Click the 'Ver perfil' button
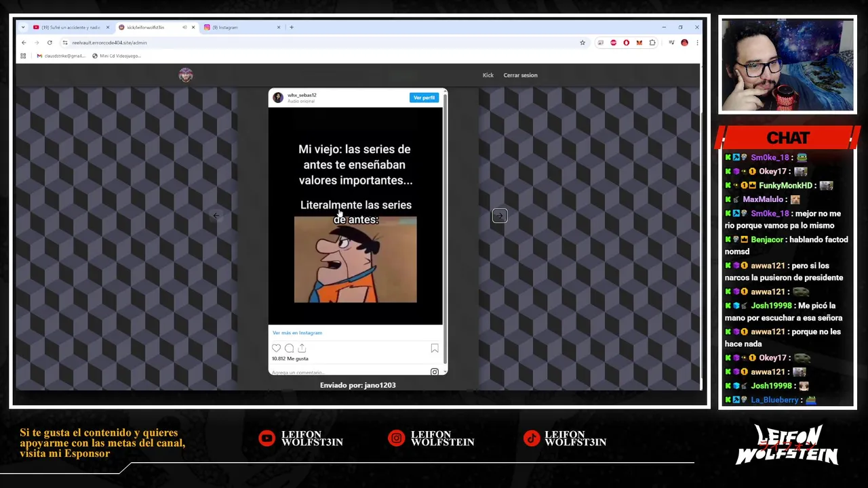 point(424,98)
